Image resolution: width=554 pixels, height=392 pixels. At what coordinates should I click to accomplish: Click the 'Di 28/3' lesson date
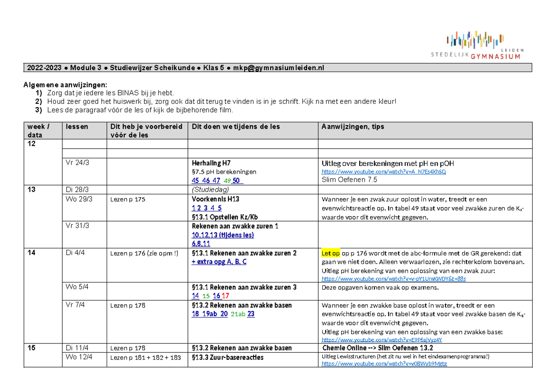coord(77,190)
